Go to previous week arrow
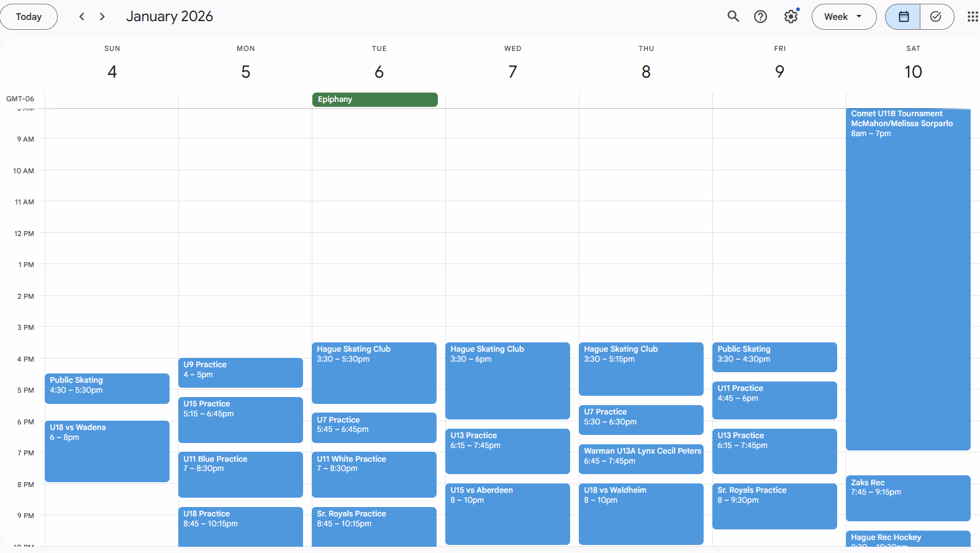980x553 pixels. click(81, 17)
